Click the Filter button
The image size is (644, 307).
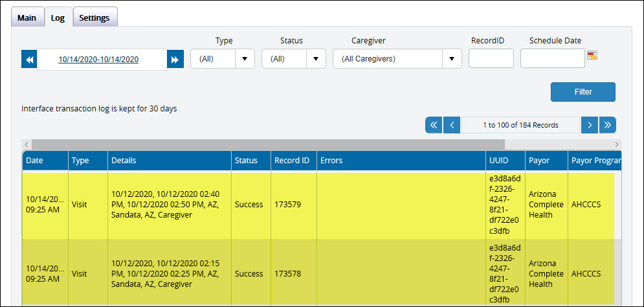click(583, 92)
